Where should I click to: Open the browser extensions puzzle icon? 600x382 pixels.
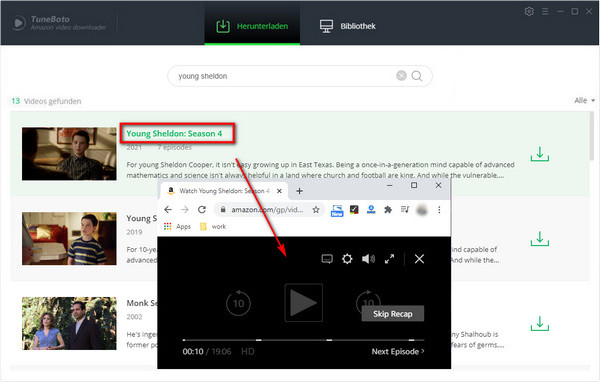pos(388,209)
